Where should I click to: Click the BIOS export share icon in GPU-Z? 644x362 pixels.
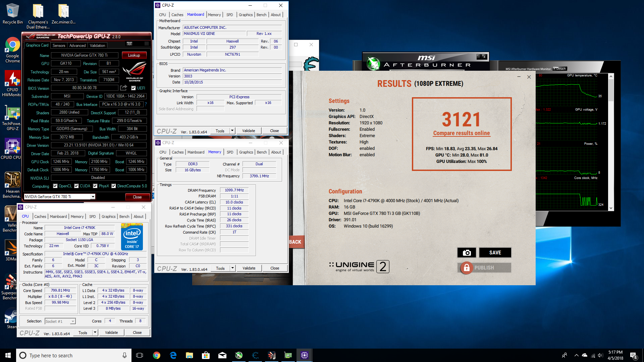click(x=124, y=88)
